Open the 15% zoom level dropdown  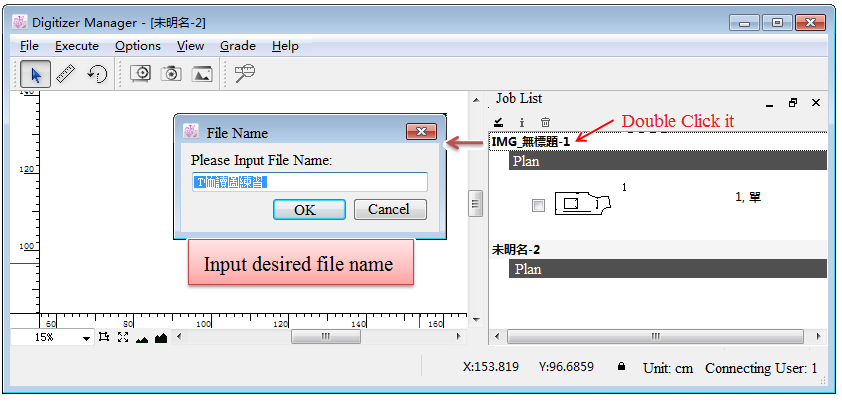pyautogui.click(x=87, y=339)
